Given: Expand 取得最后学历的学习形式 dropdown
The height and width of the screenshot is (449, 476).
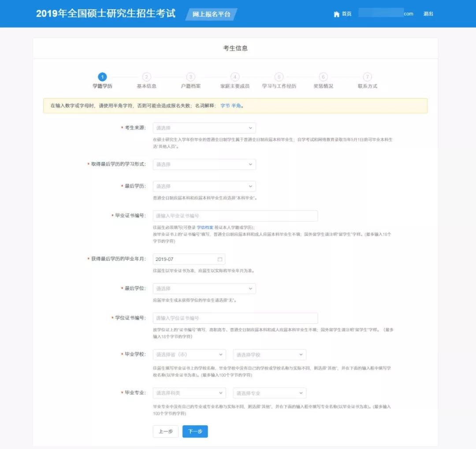Looking at the screenshot, I should pyautogui.click(x=204, y=164).
